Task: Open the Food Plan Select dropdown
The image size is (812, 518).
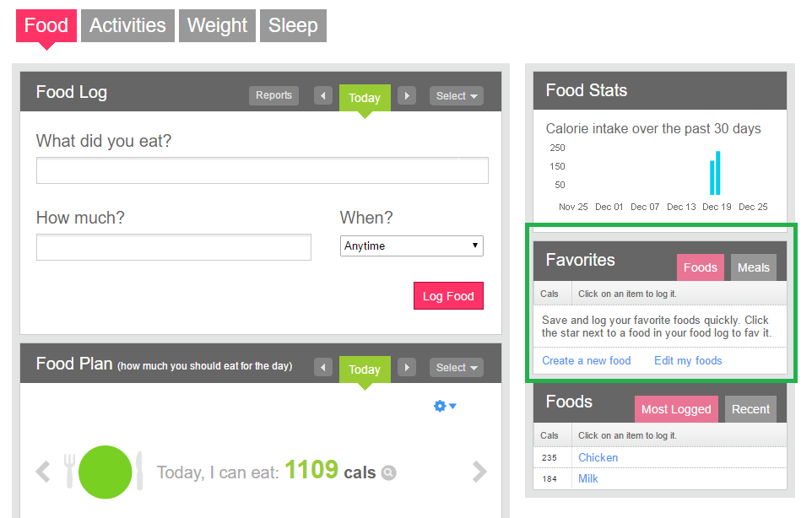Action: [x=457, y=368]
